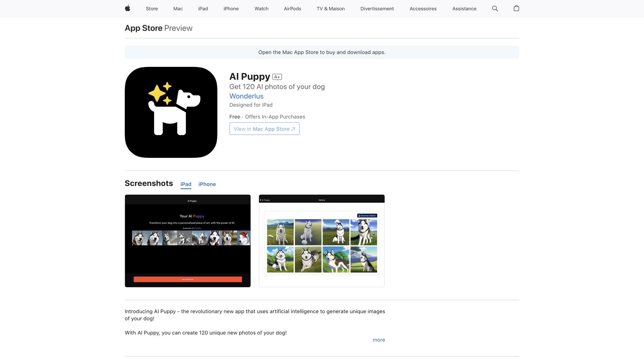The height and width of the screenshot is (362, 644).
Task: Open the Assistance menu item
Action: click(x=464, y=8)
